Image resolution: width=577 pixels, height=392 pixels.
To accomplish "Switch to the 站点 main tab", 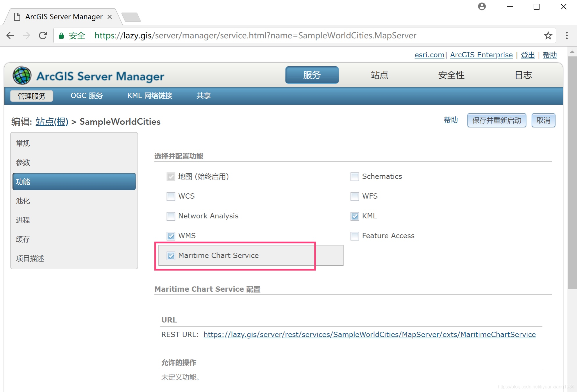I will pyautogui.click(x=379, y=75).
